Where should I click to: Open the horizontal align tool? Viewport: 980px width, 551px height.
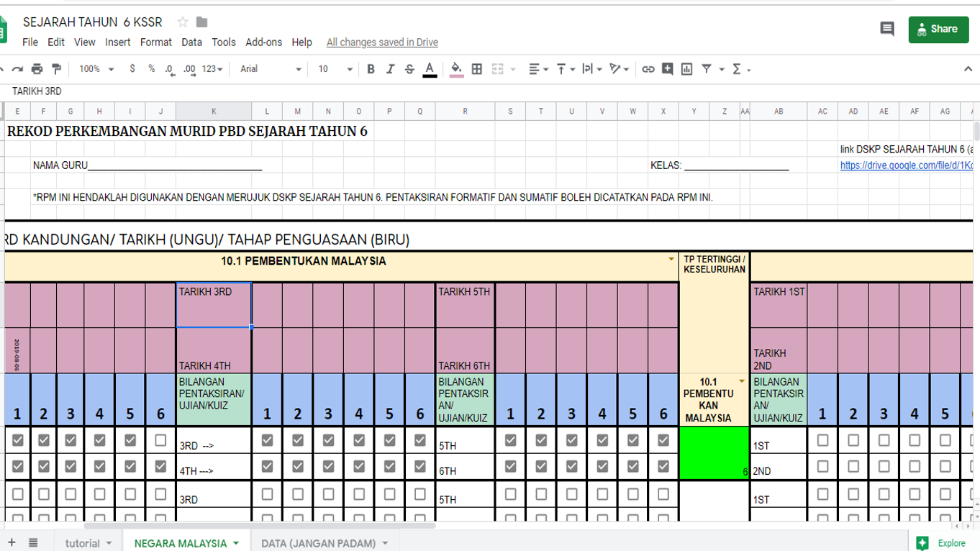[538, 69]
